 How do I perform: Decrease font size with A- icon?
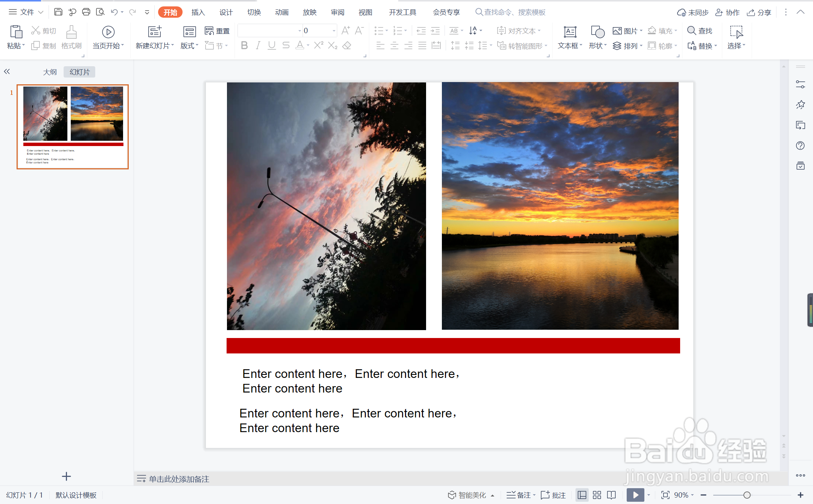coord(359,30)
